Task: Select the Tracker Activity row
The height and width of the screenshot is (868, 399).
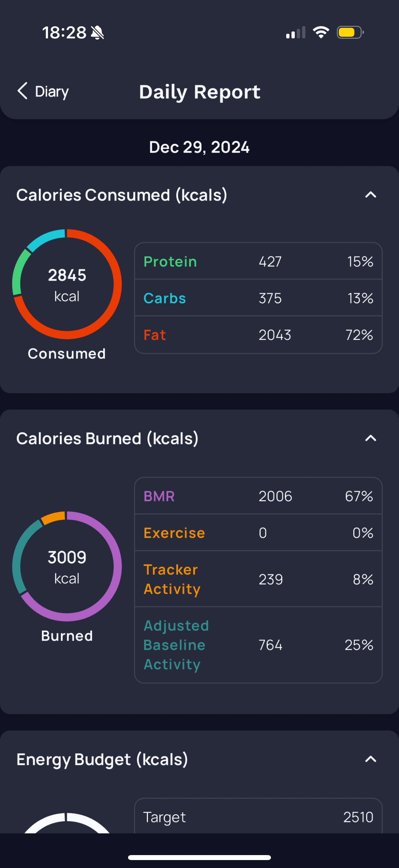Action: [x=258, y=579]
